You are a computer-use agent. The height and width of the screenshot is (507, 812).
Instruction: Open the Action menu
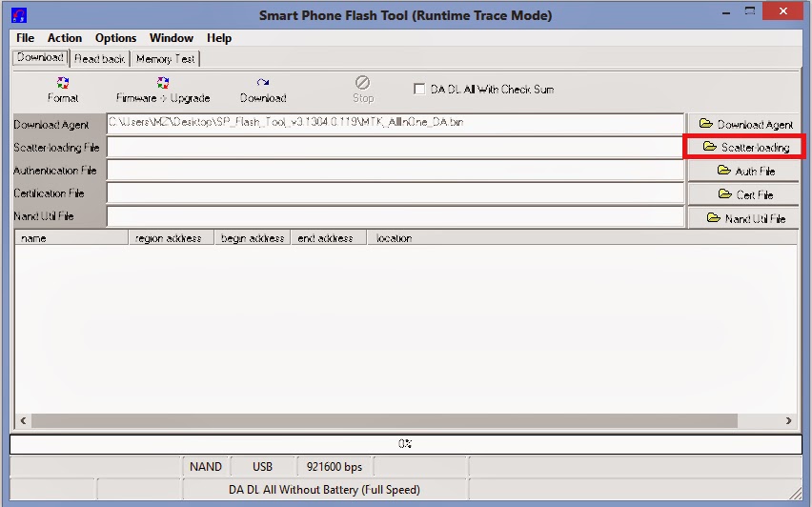[x=65, y=38]
